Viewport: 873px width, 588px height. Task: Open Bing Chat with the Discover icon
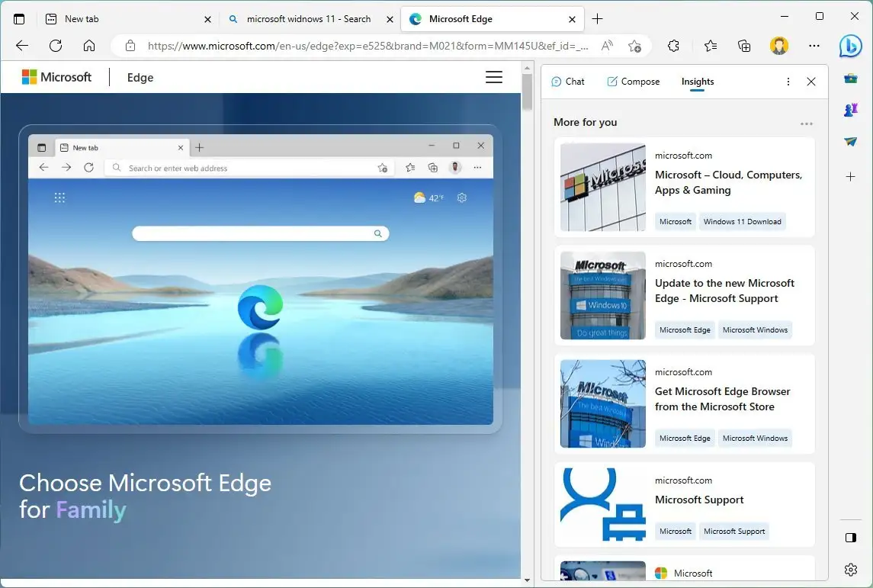[852, 46]
